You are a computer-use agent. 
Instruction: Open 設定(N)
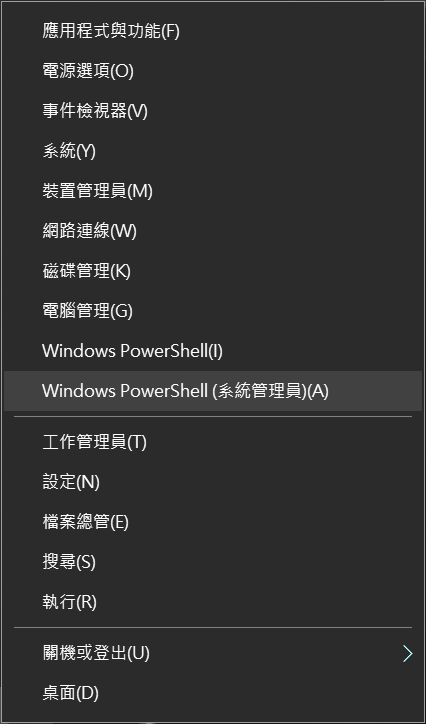(x=213, y=482)
